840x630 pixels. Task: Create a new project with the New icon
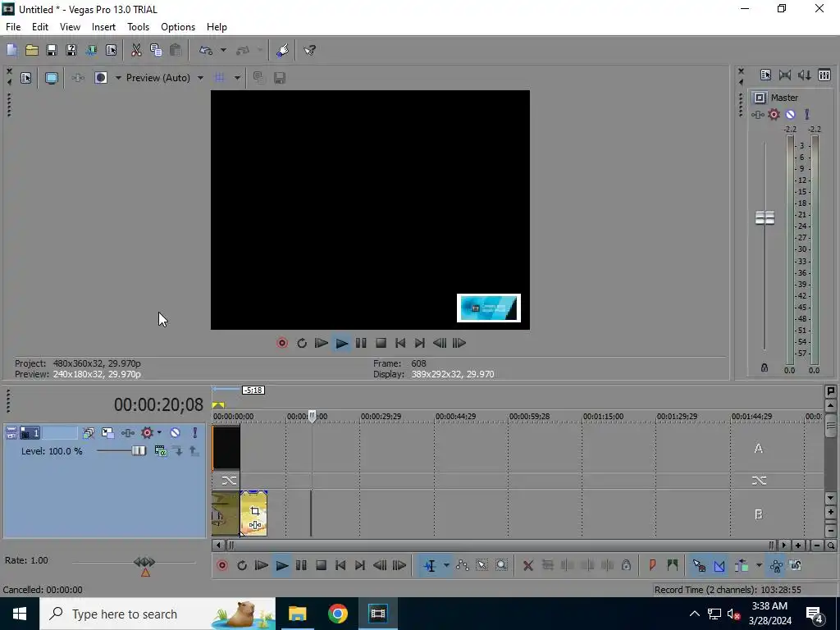click(x=11, y=50)
